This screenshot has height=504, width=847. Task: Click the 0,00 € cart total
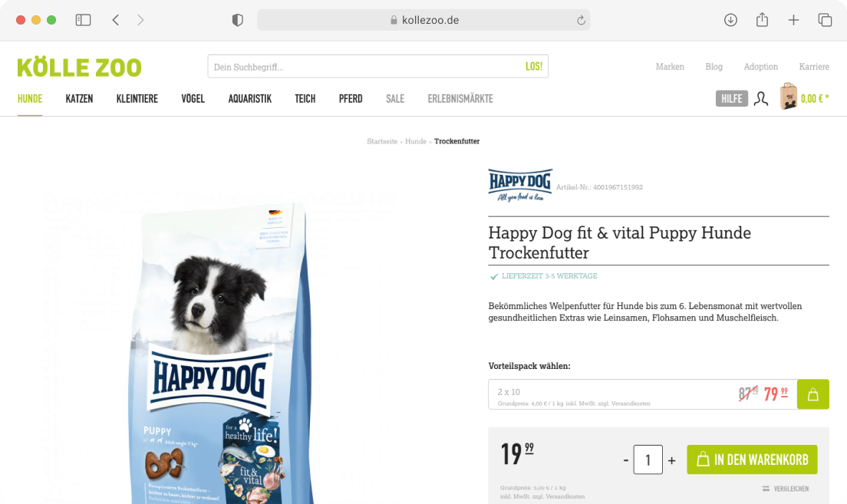click(x=815, y=99)
